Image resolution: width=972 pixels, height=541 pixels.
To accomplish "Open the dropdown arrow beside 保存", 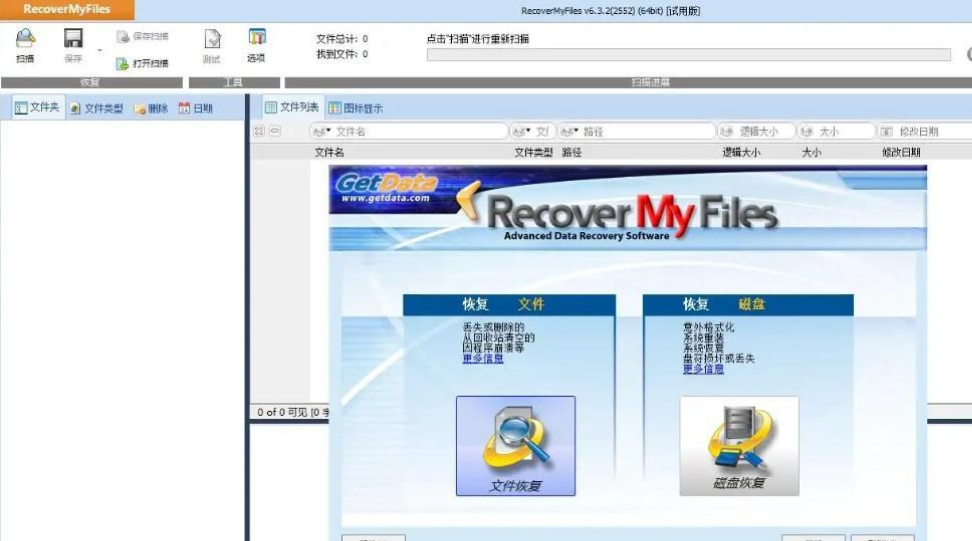I will click(100, 50).
